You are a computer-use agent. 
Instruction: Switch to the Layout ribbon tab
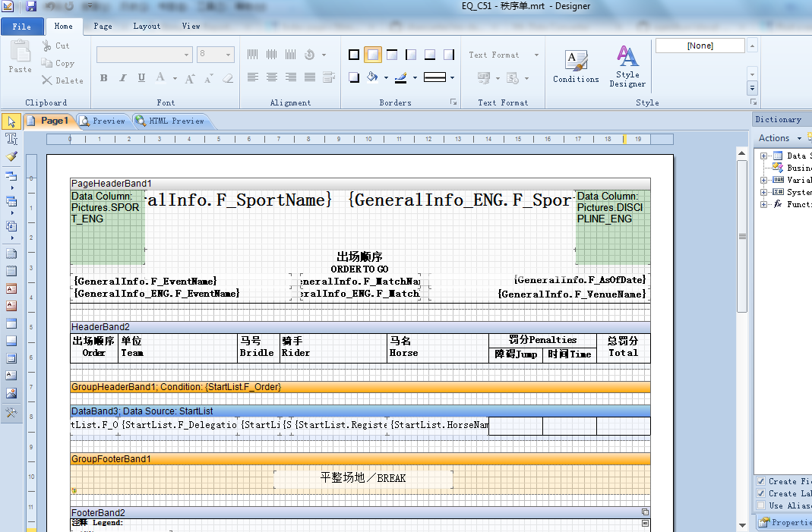pos(147,27)
